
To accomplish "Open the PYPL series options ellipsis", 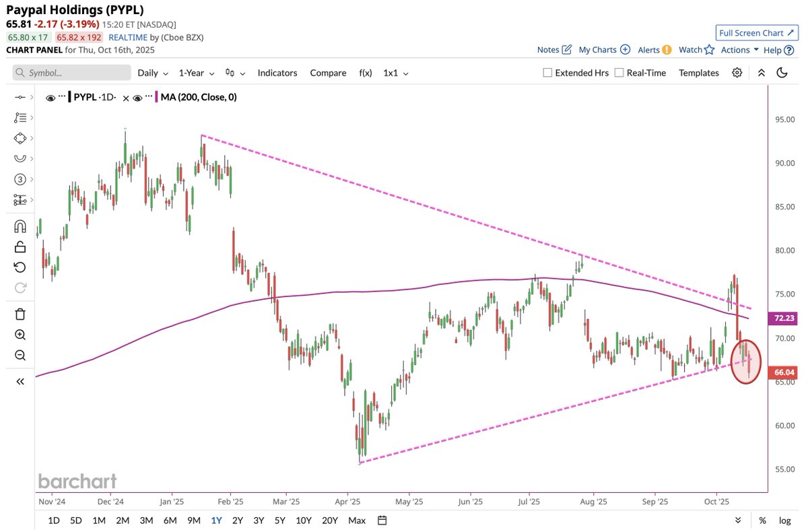I will [x=61, y=96].
